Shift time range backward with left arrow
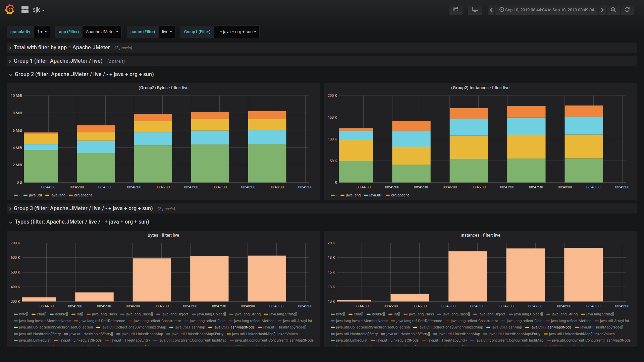This screenshot has width=644, height=362. click(x=491, y=10)
